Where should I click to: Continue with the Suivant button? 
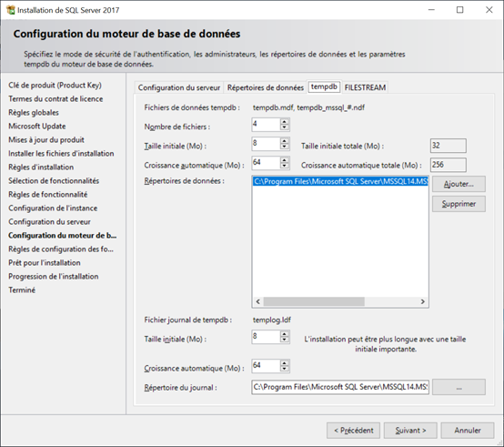(410, 431)
